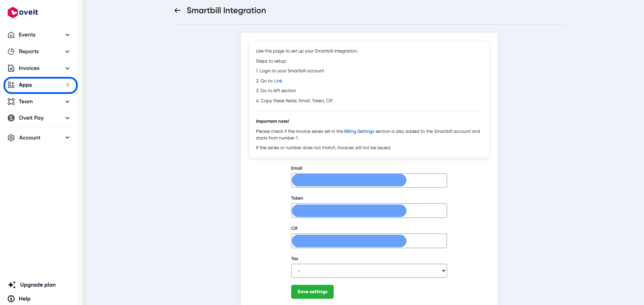Focus the CIF input field
Screen dimensions: 644x305
point(369,241)
